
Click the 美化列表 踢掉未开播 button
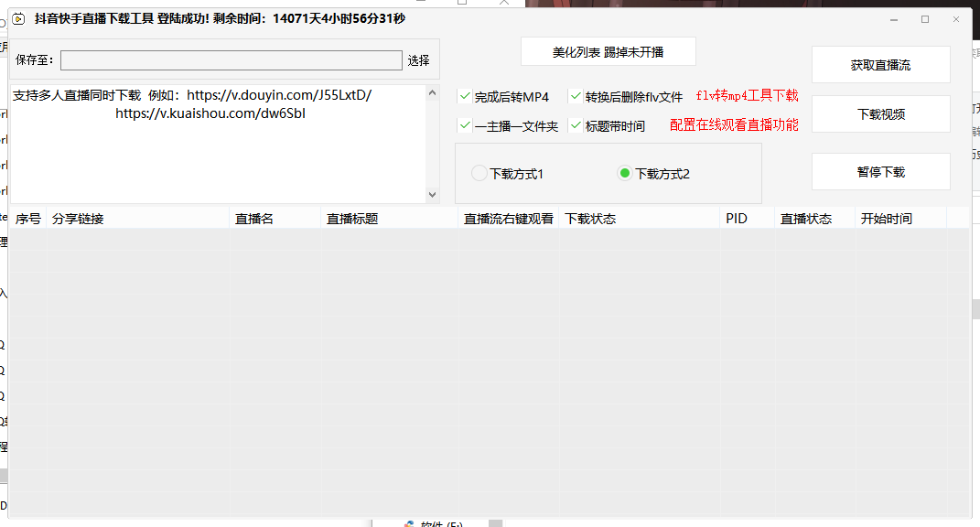608,51
